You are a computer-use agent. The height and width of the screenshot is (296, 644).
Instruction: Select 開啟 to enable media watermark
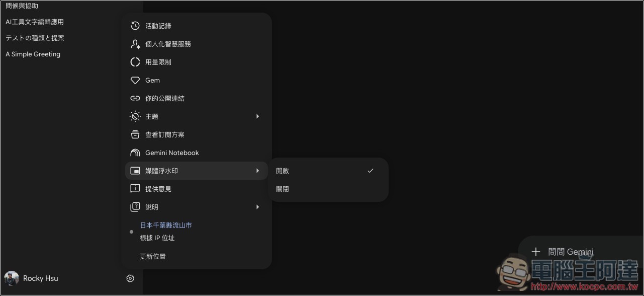(327, 171)
